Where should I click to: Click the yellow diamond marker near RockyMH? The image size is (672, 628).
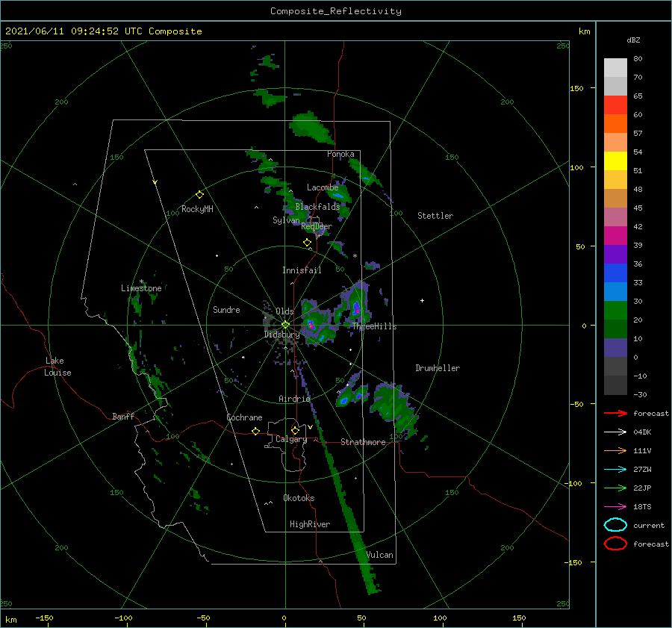[x=199, y=195]
